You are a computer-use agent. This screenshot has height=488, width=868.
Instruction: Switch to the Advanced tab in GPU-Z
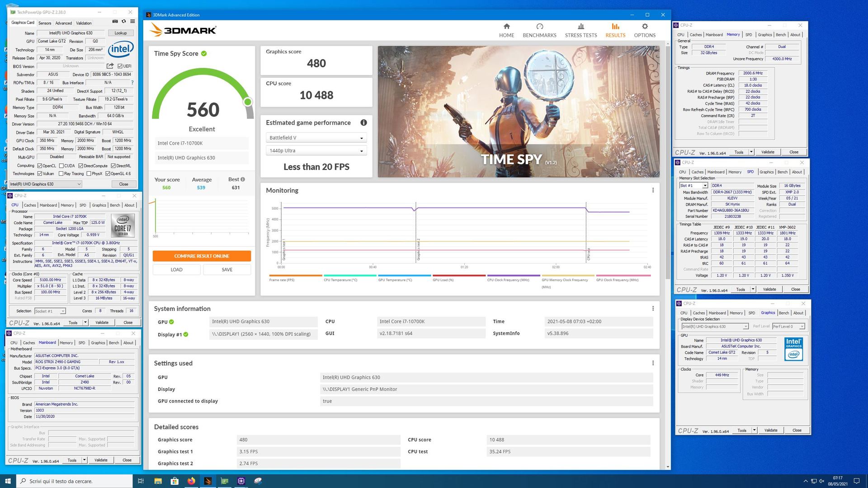(63, 23)
